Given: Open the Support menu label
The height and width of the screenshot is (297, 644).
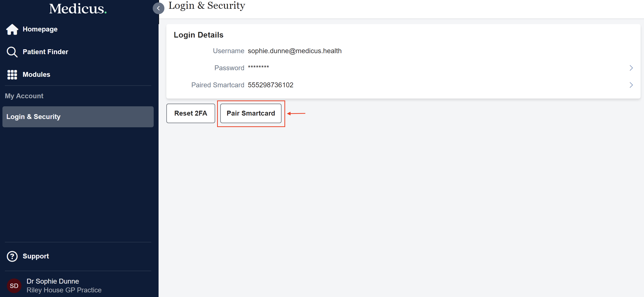Looking at the screenshot, I should point(36,256).
